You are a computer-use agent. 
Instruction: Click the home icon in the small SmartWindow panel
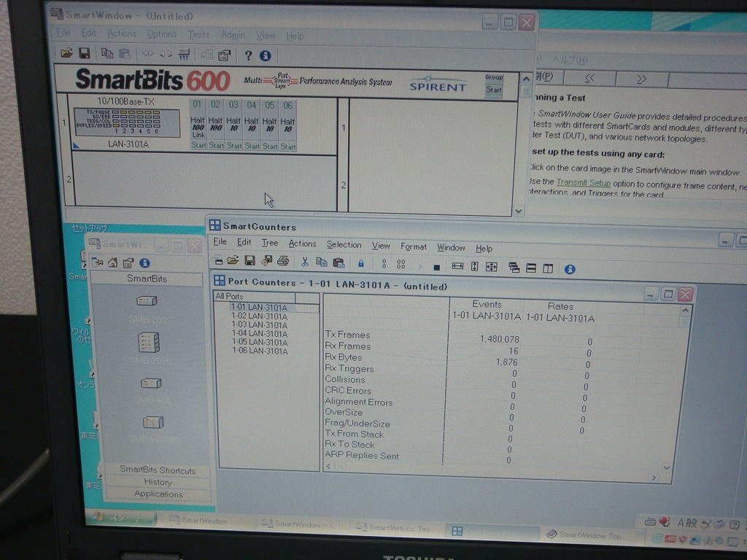(113, 262)
